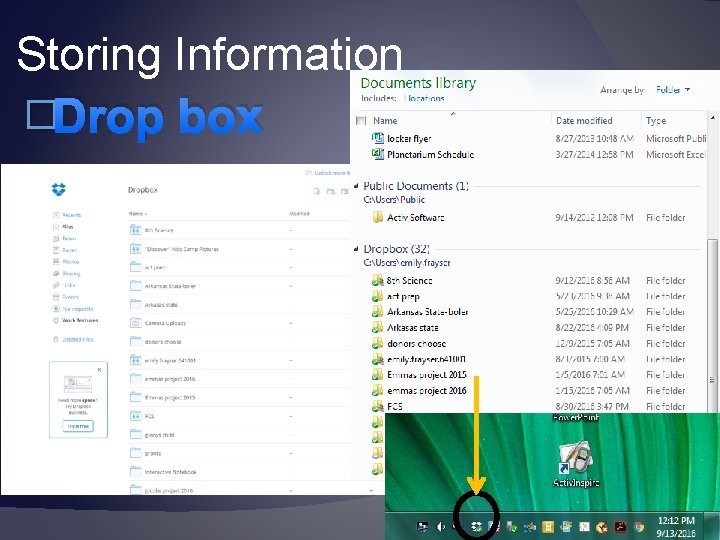This screenshot has width=720, height=540.
Task: Select 8th Science folder in Documents library
Action: click(409, 280)
